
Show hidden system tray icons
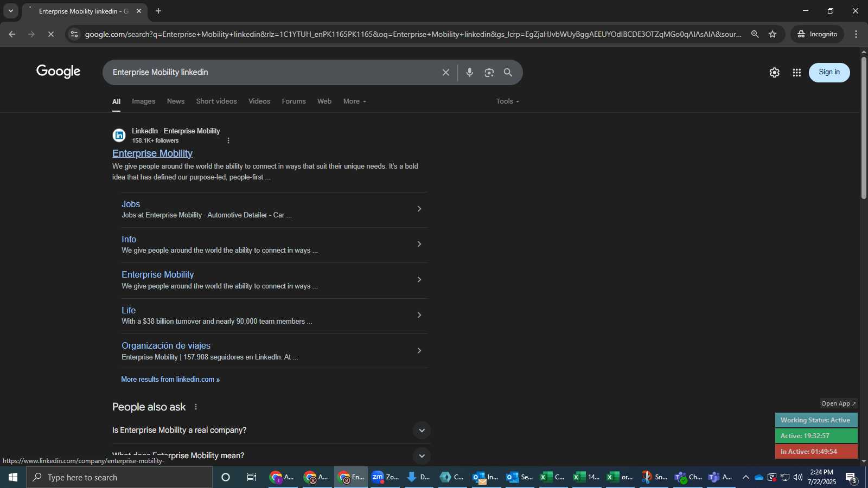[x=745, y=477]
